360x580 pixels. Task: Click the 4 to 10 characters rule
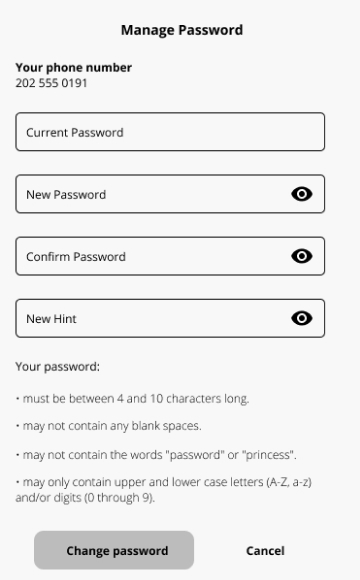point(132,399)
